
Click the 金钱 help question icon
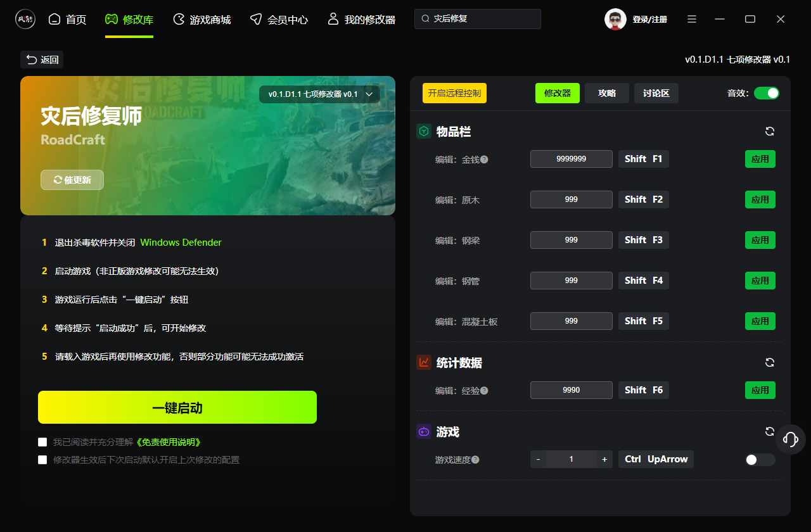tap(484, 160)
